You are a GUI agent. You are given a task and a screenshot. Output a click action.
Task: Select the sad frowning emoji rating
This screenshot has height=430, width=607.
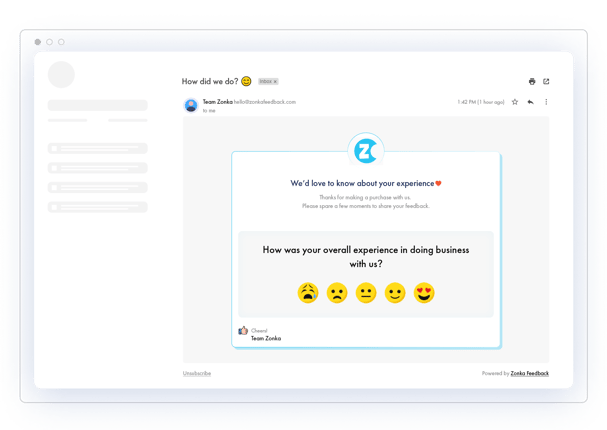point(337,293)
